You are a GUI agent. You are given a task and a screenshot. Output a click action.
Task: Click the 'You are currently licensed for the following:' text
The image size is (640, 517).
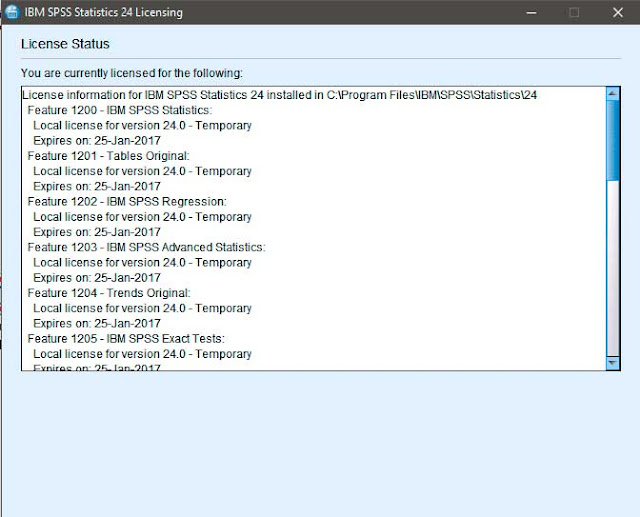coord(132,73)
